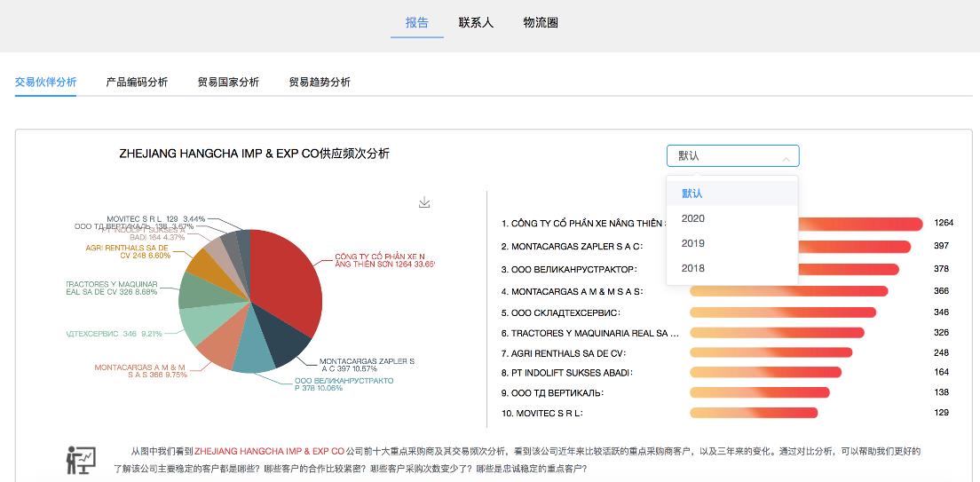Image resolution: width=980 pixels, height=482 pixels.
Task: Click pie label MONTACARGAS ZAPLER S A C 397 10.57%
Action: pos(367,365)
